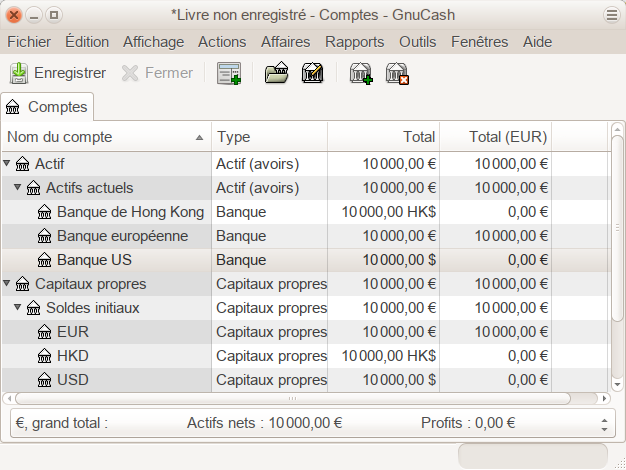626x470 pixels.
Task: Sort by the Total (EUR) column header
Action: click(495, 137)
